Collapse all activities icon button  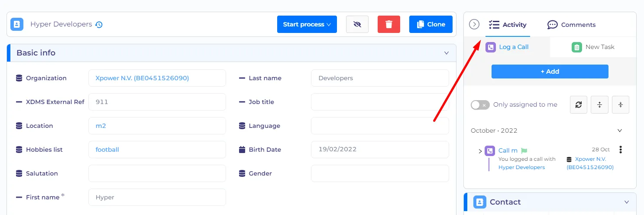621,104
